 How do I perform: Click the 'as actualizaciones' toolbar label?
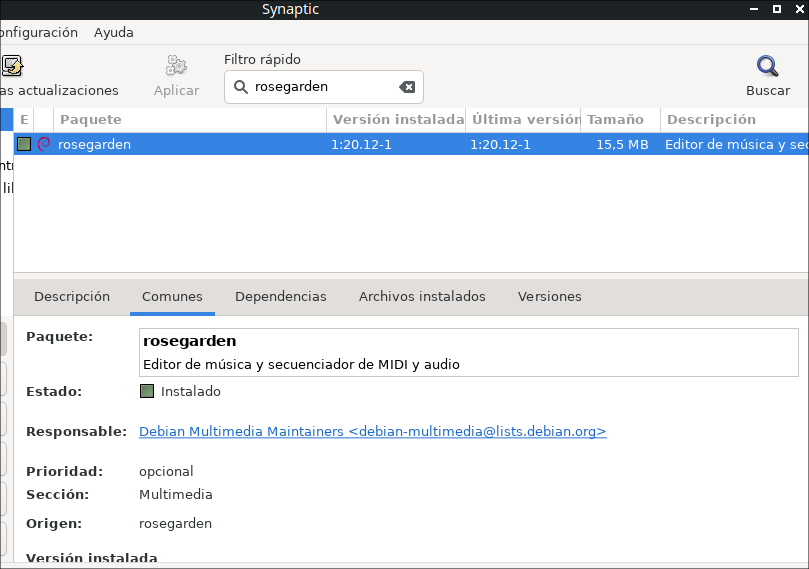click(x=59, y=90)
